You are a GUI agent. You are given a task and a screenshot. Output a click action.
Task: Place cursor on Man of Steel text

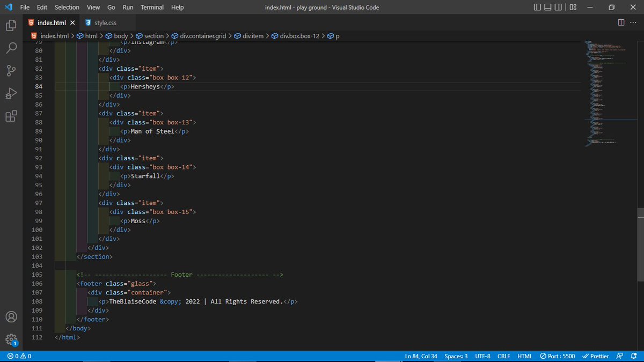pyautogui.click(x=152, y=131)
